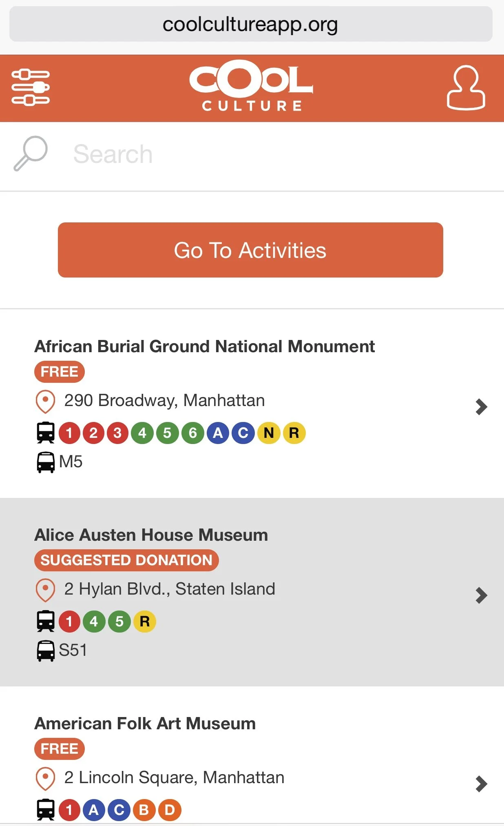Tap the Suggested Donation badge
504x826 pixels.
[126, 560]
